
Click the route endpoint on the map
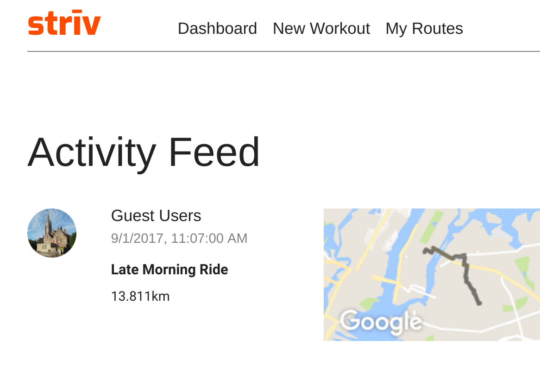pyautogui.click(x=479, y=303)
